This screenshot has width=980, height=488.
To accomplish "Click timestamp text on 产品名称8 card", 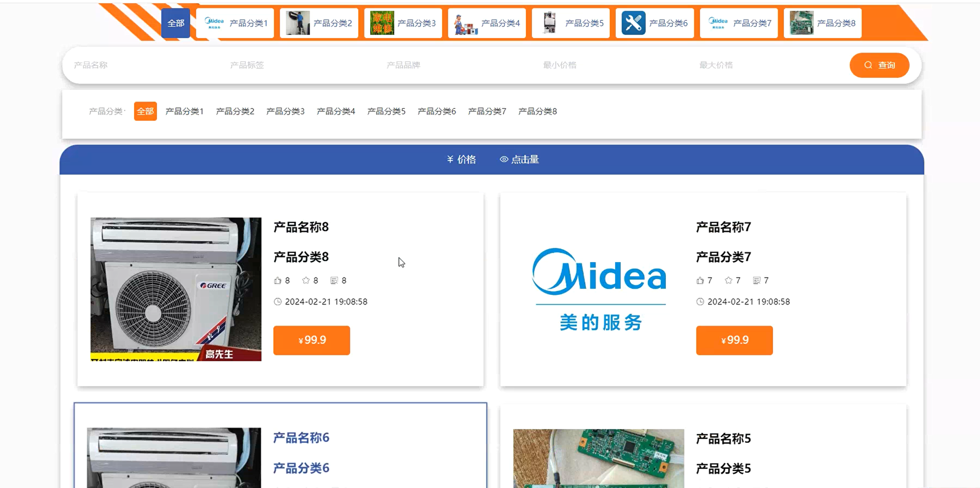I will (x=326, y=302).
